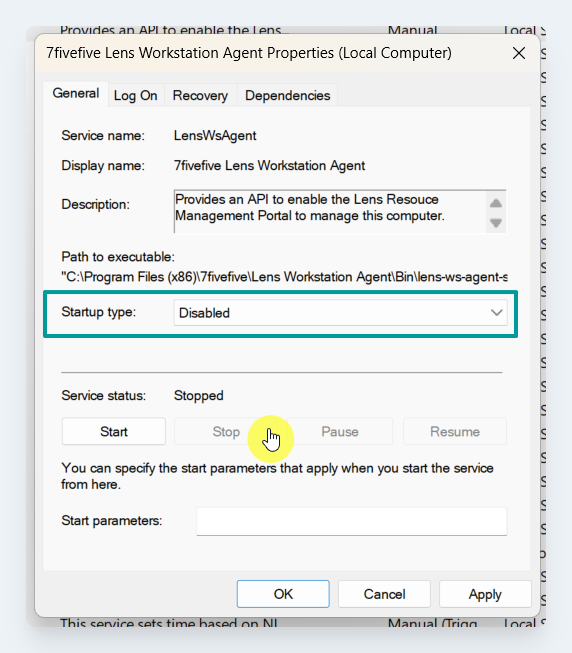Click the description scroll down arrow
This screenshot has width=572, height=653.
(x=495, y=223)
